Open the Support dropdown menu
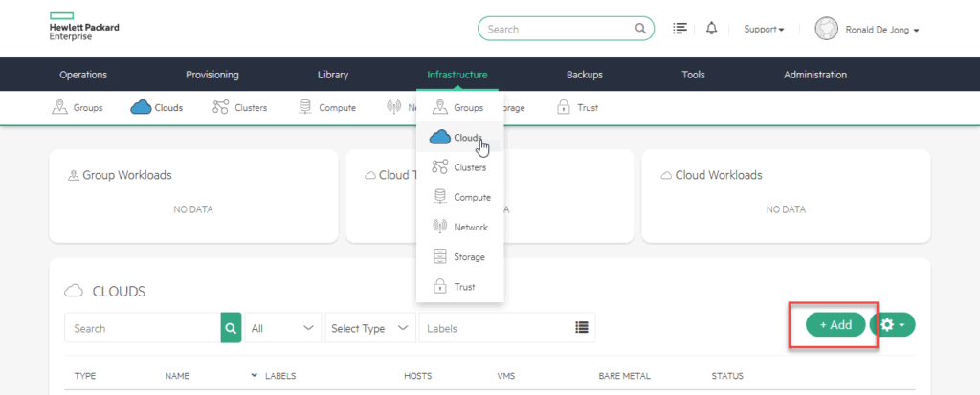This screenshot has height=395, width=980. point(764,30)
